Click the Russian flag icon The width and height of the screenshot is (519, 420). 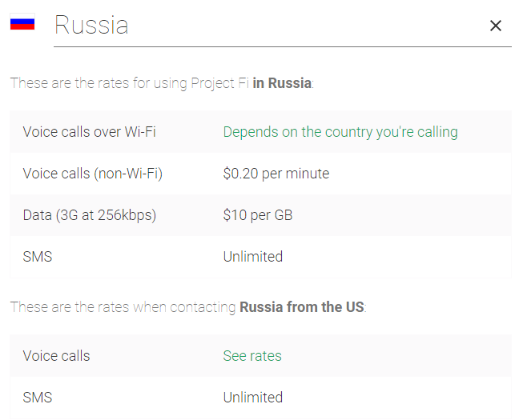point(22,22)
